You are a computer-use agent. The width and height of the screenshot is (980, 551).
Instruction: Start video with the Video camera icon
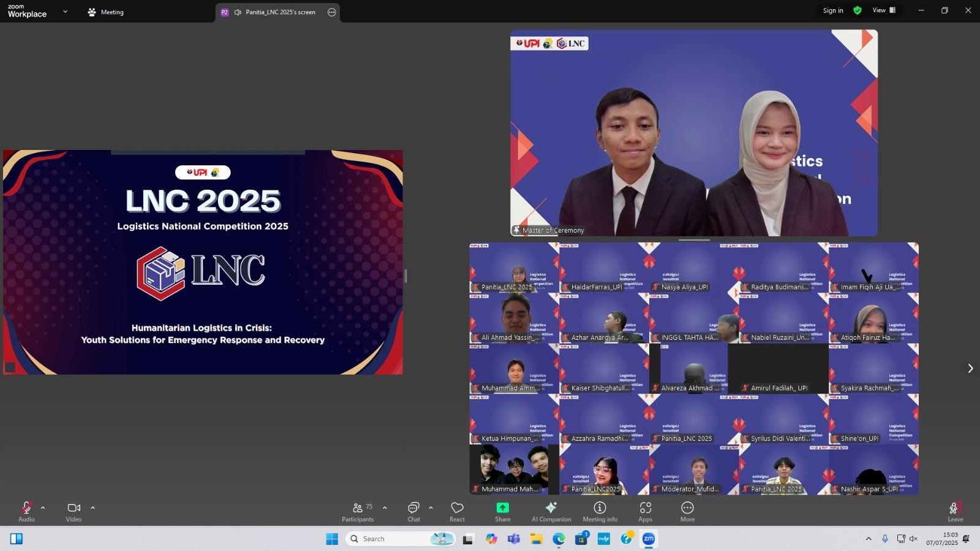73,508
